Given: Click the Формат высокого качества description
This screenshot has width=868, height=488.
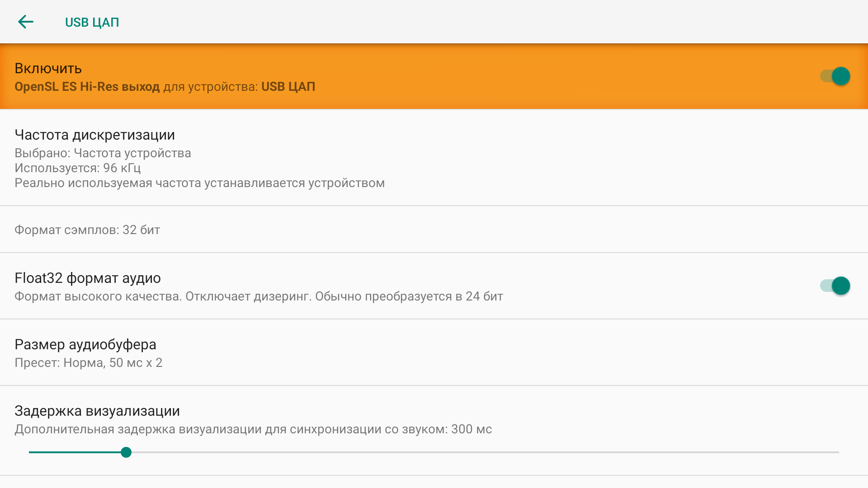Looking at the screenshot, I should point(259,296).
